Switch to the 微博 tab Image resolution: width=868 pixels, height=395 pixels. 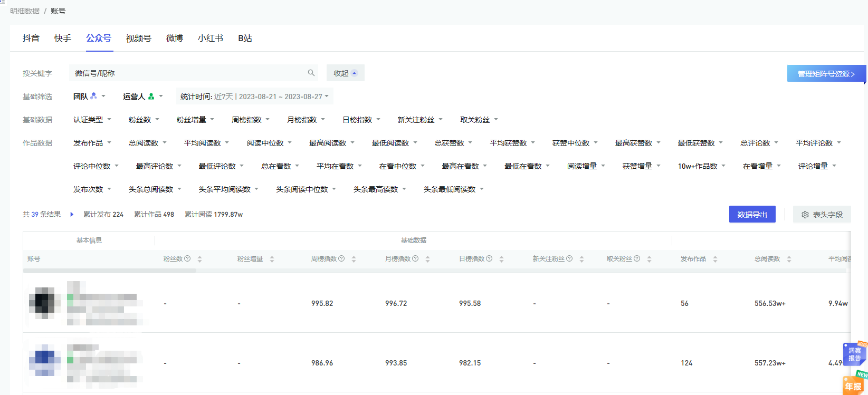[175, 38]
